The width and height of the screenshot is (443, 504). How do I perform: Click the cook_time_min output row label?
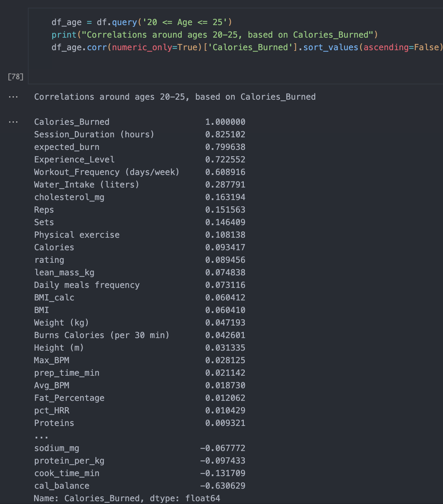click(67, 473)
